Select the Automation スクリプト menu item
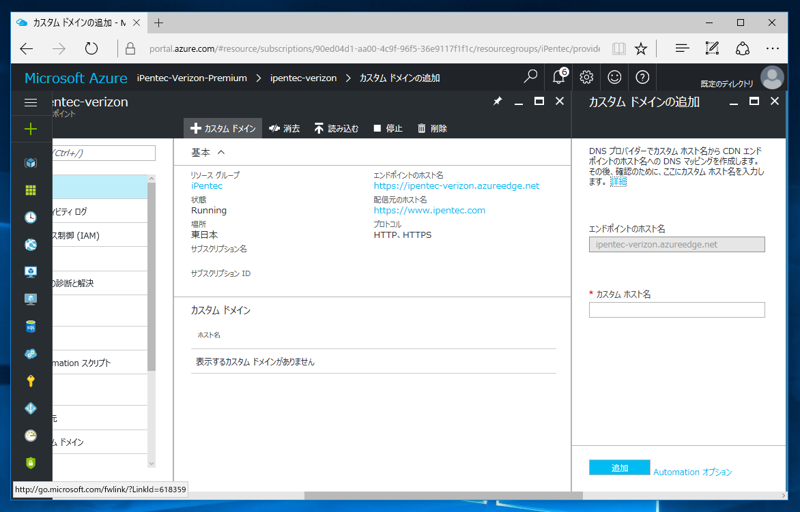800x512 pixels. (x=99, y=363)
